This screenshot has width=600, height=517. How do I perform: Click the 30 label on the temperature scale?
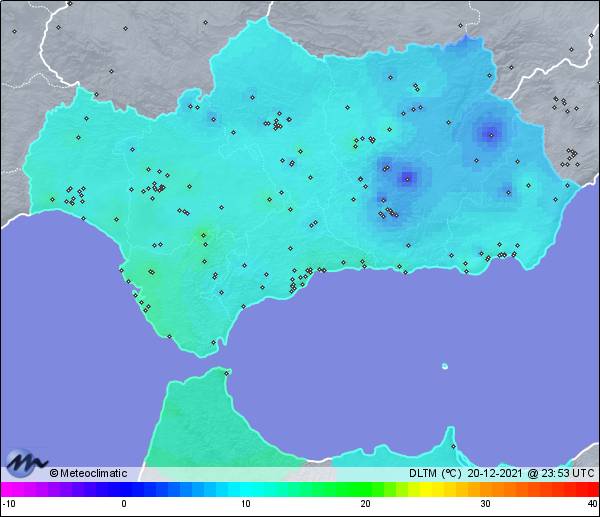486,503
